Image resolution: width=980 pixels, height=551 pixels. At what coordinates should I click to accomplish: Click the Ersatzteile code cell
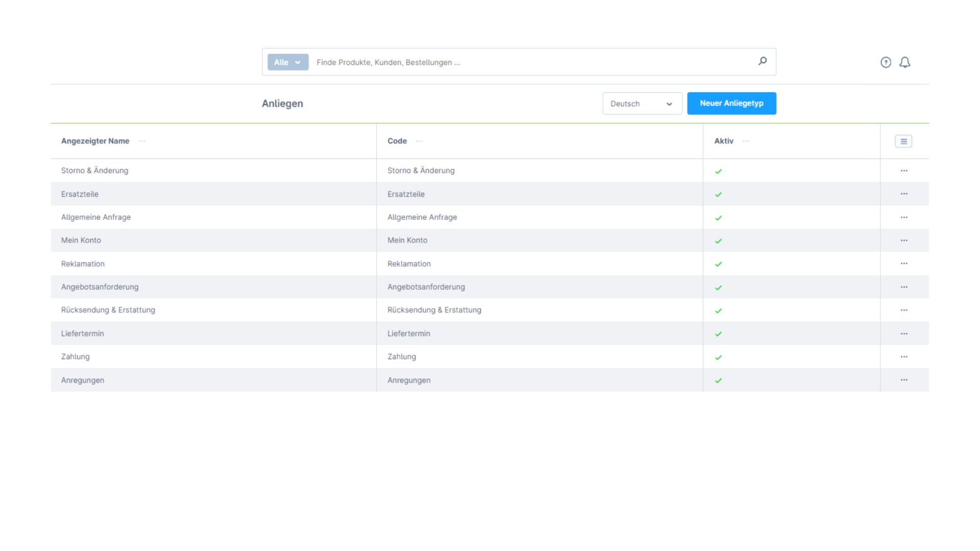coord(540,194)
